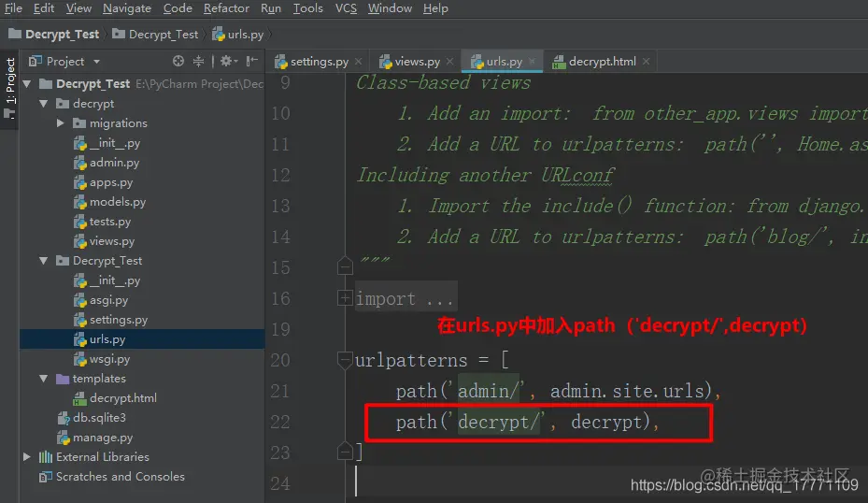
Task: Collapse the templates folder
Action: 43,379
